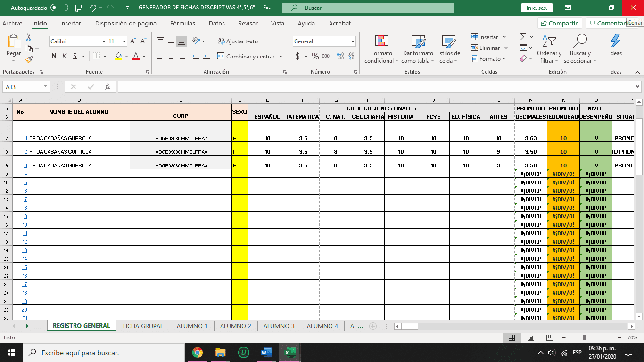This screenshot has height=362, width=644.
Task: Toggle the Autoguardado switch
Action: 59,8
